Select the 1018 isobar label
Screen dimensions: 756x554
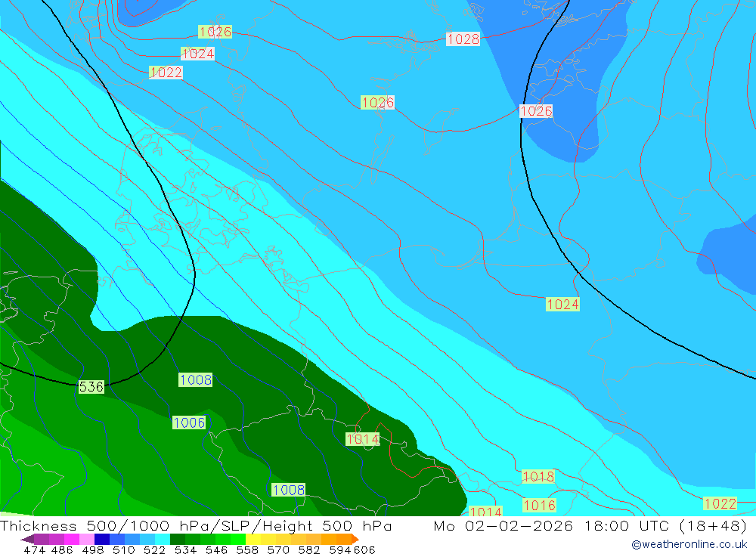[538, 477]
